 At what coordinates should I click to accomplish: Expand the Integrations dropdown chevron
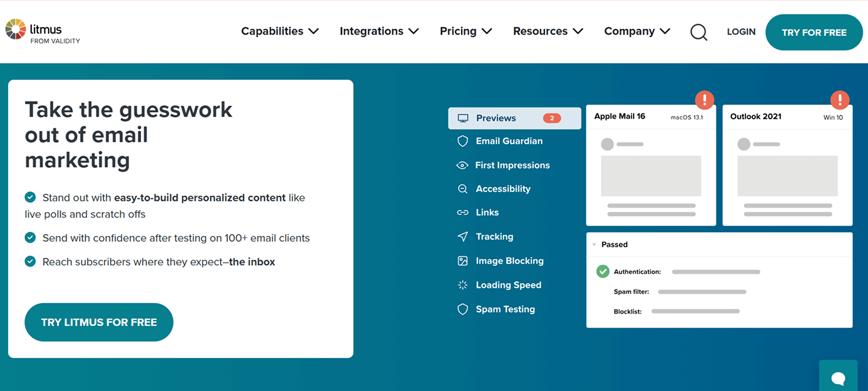pos(413,31)
